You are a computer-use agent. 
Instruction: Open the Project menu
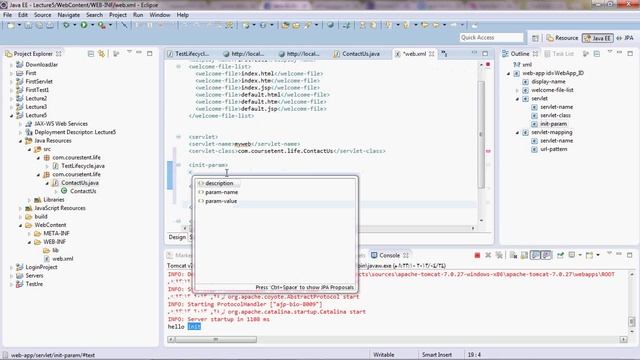coord(118,15)
